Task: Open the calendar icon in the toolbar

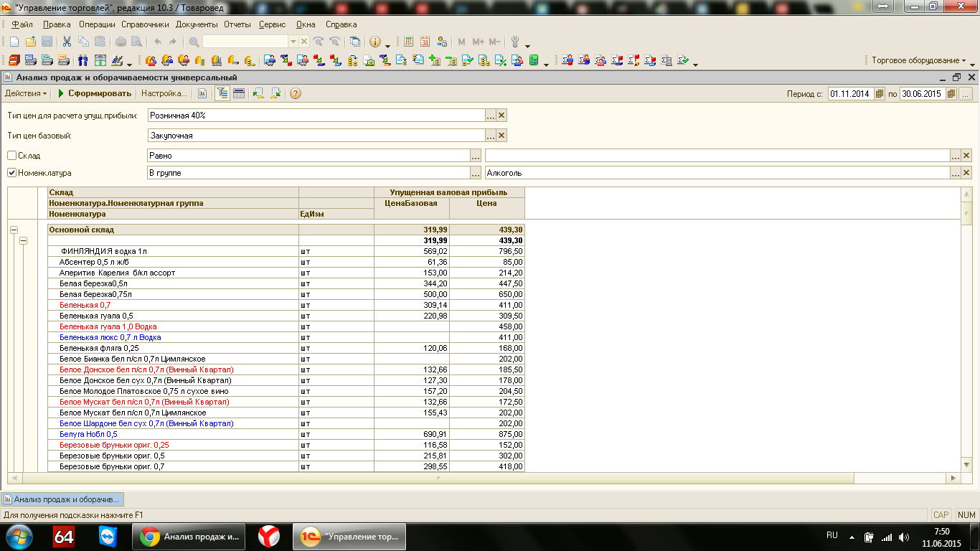Action: [425, 42]
